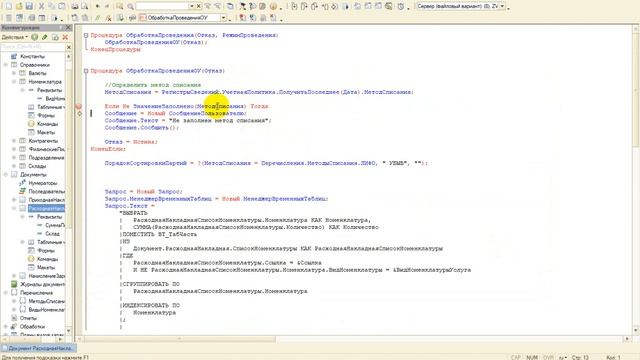Open the ОбработкаПроведенияОУ procedure list dropdown

tap(223, 18)
